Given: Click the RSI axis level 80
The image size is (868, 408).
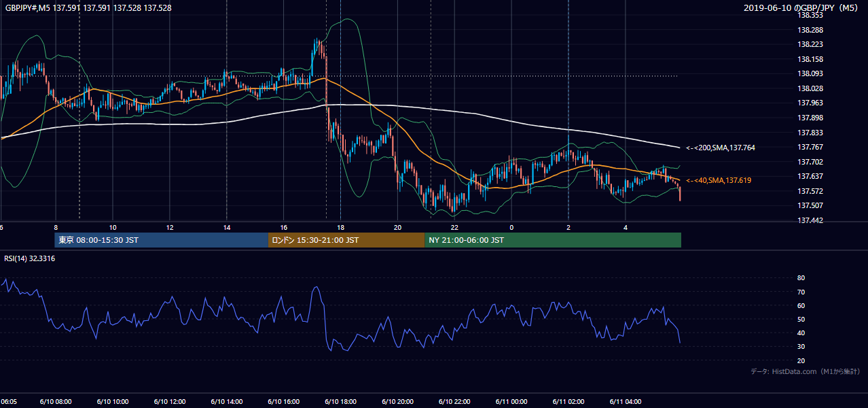Looking at the screenshot, I should coord(801,278).
